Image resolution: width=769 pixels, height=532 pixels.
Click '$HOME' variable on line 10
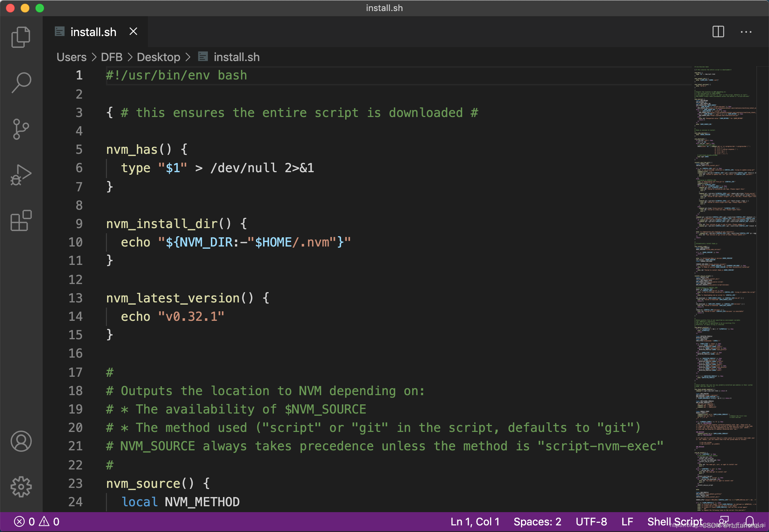point(273,242)
